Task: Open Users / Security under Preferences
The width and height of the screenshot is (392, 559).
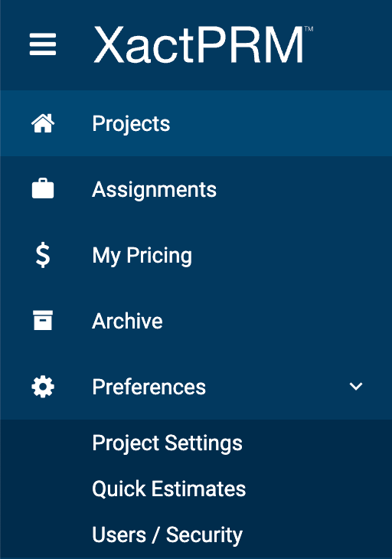Action: [168, 534]
